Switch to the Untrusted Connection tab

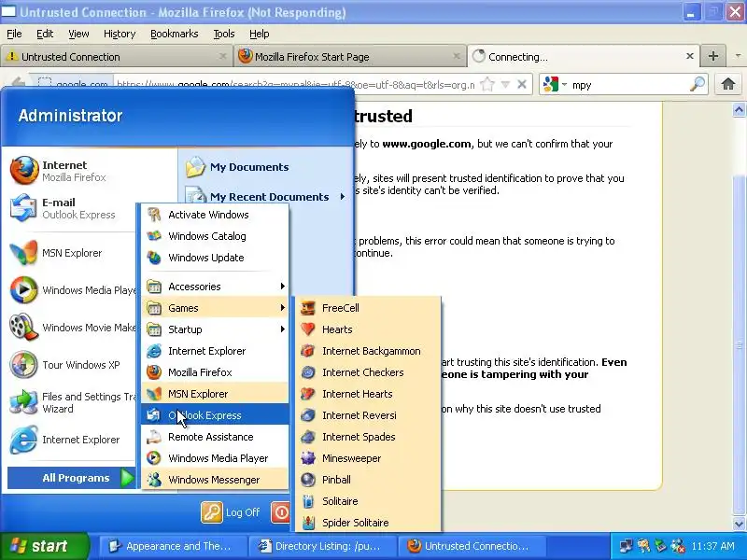[x=116, y=57]
